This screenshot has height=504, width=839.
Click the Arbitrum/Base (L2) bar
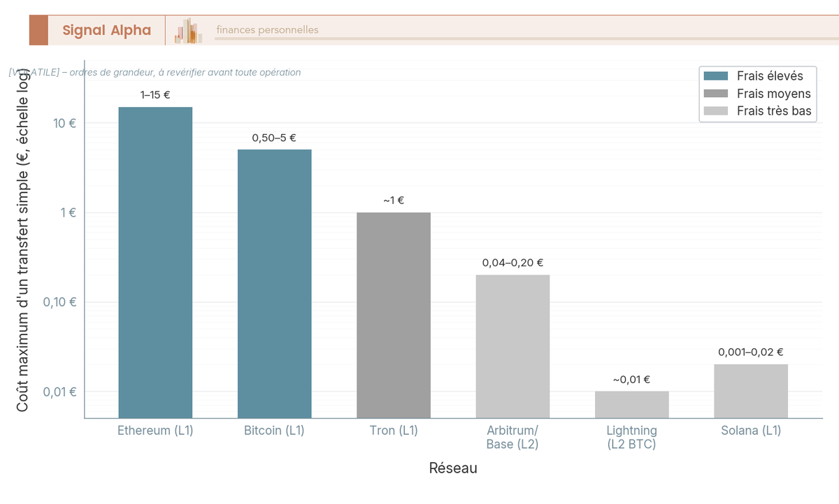512,347
